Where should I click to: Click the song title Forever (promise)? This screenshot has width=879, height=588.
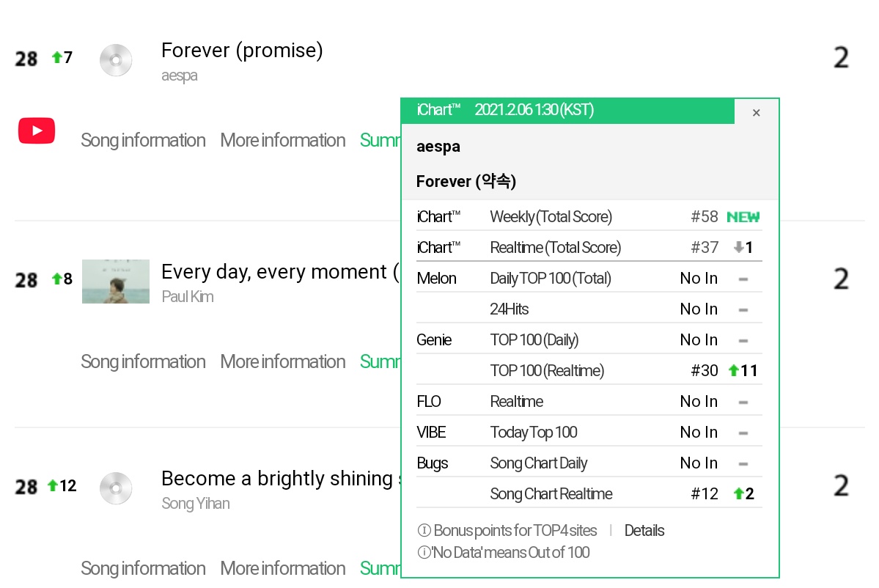point(242,51)
